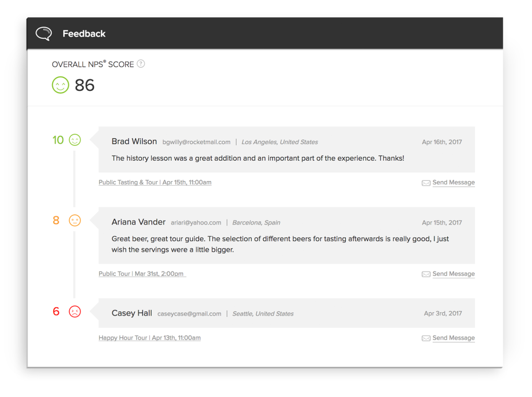Open Public Tour Mar 31st booking link
The height and width of the screenshot is (397, 532).
pyautogui.click(x=141, y=274)
